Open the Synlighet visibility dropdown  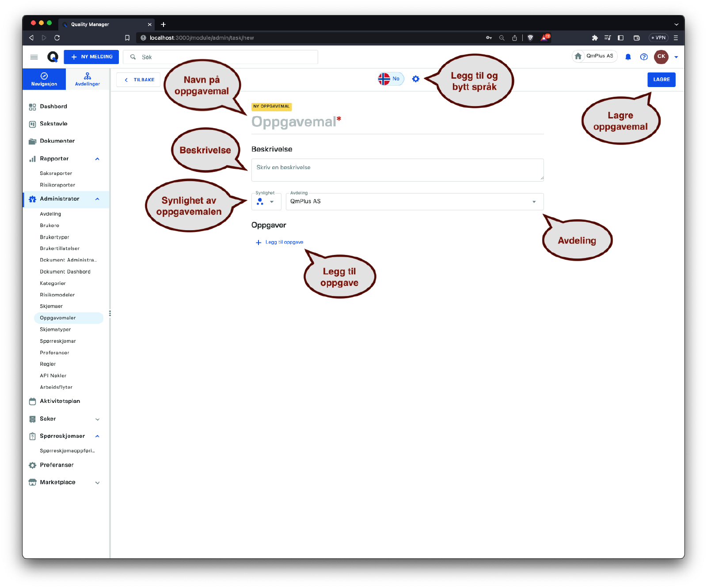tap(266, 202)
